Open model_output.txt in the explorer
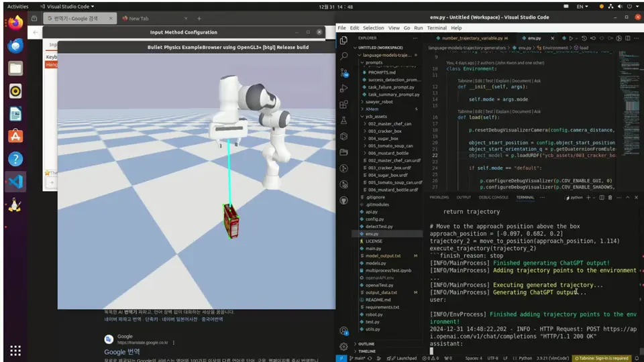644x362 pixels. point(383,255)
